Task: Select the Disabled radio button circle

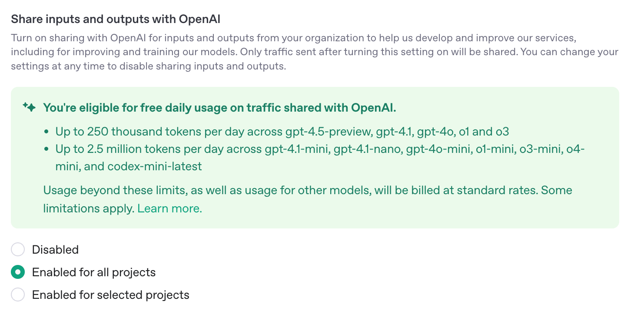Action: coord(18,250)
